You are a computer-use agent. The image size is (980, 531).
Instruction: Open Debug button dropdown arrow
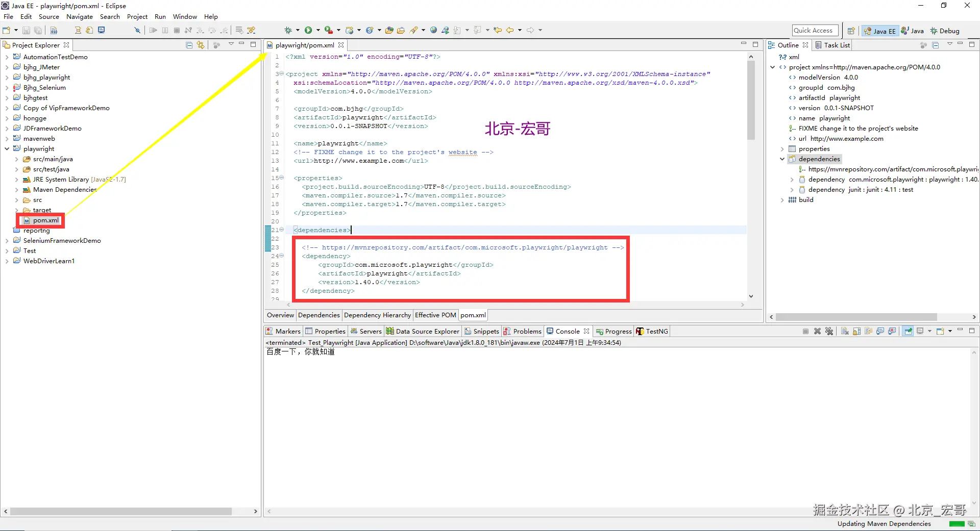(x=298, y=30)
